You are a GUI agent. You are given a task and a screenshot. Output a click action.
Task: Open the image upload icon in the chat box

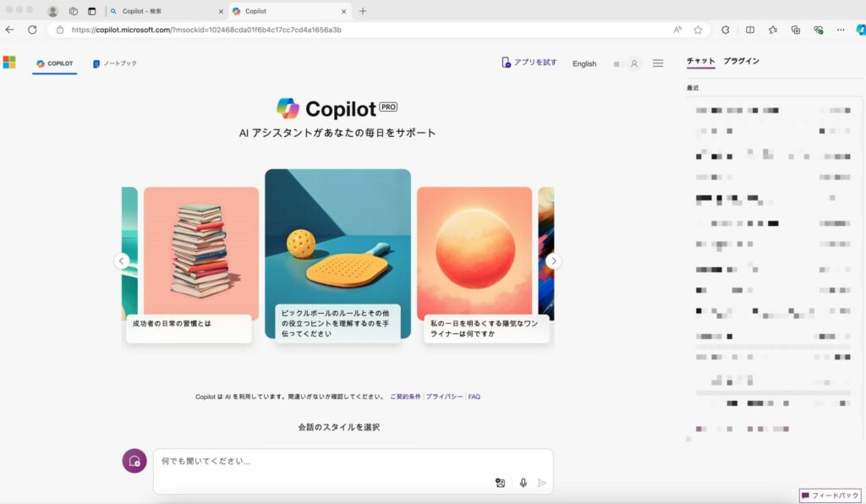coord(501,483)
